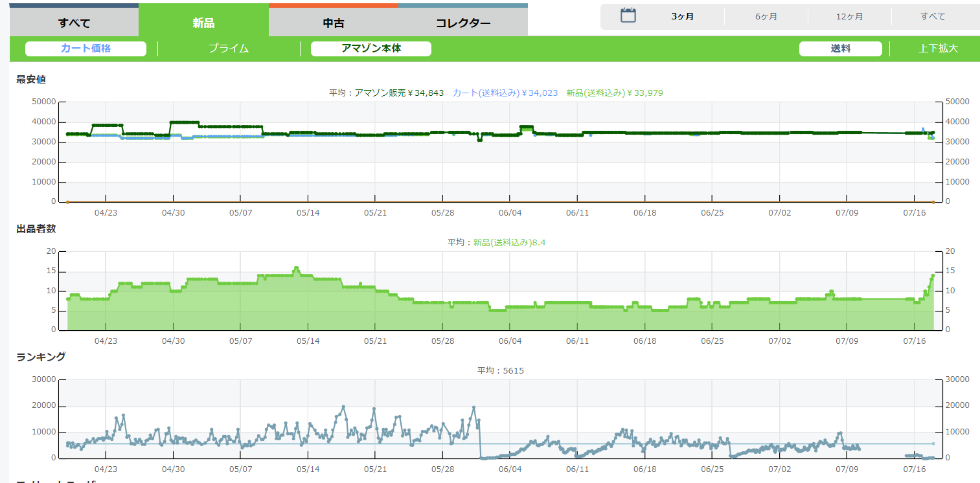Switch to the すべて tab
The image size is (980, 483).
[74, 23]
